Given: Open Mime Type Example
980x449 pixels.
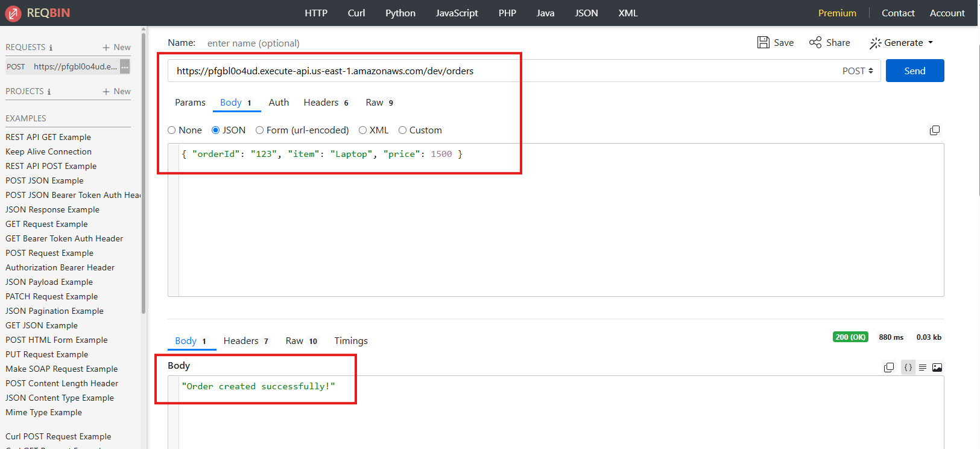Looking at the screenshot, I should [44, 413].
